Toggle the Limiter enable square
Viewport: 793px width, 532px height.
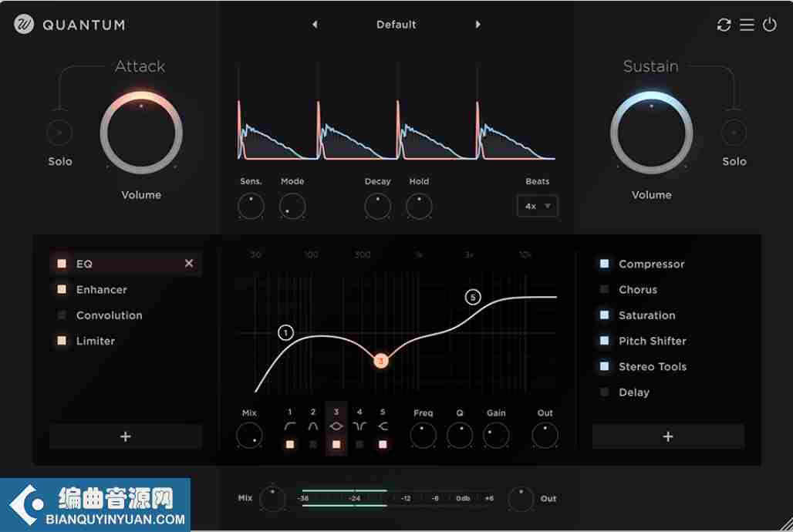(x=62, y=341)
